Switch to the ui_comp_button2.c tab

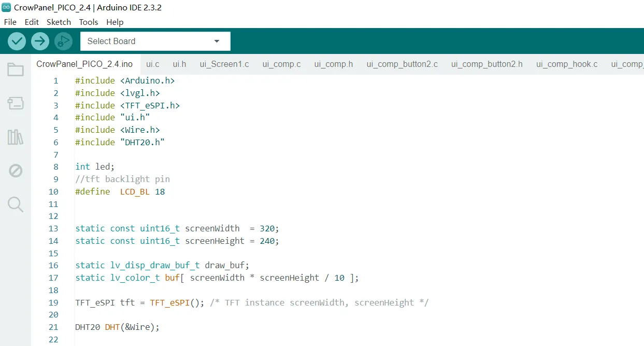point(402,64)
